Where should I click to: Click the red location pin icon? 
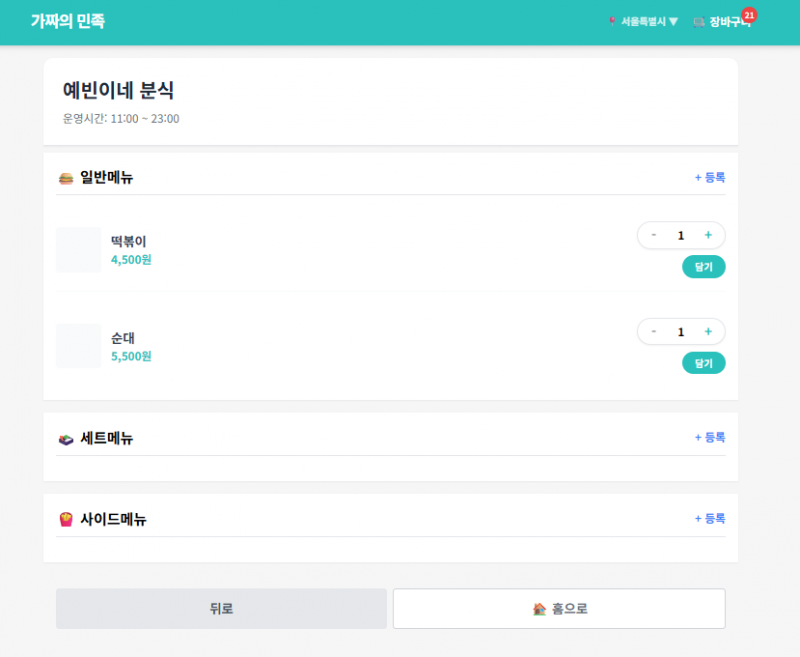pos(612,21)
